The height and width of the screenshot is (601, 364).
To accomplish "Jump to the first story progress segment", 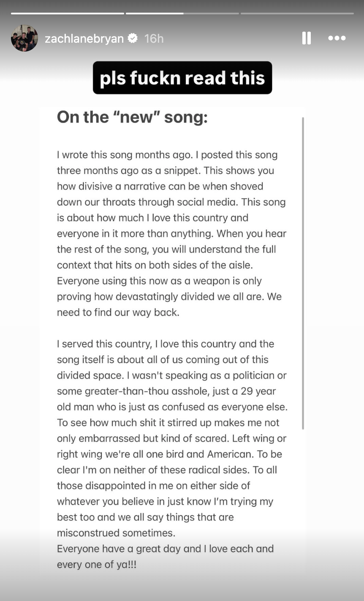I will [68, 14].
